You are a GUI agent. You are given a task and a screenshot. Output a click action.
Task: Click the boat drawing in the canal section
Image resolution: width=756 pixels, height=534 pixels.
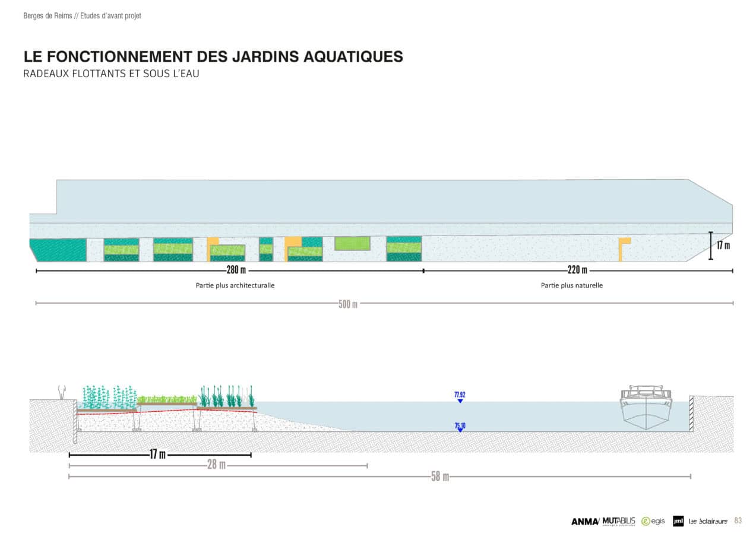(x=646, y=407)
